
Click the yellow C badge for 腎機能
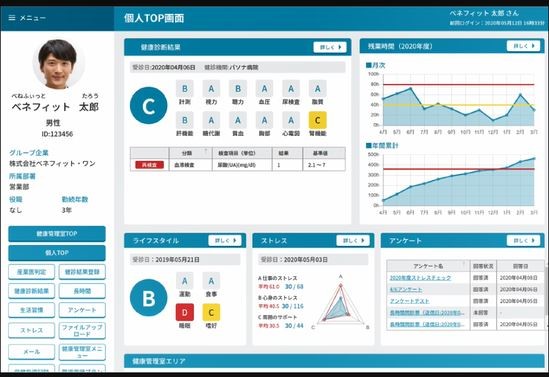318,120
